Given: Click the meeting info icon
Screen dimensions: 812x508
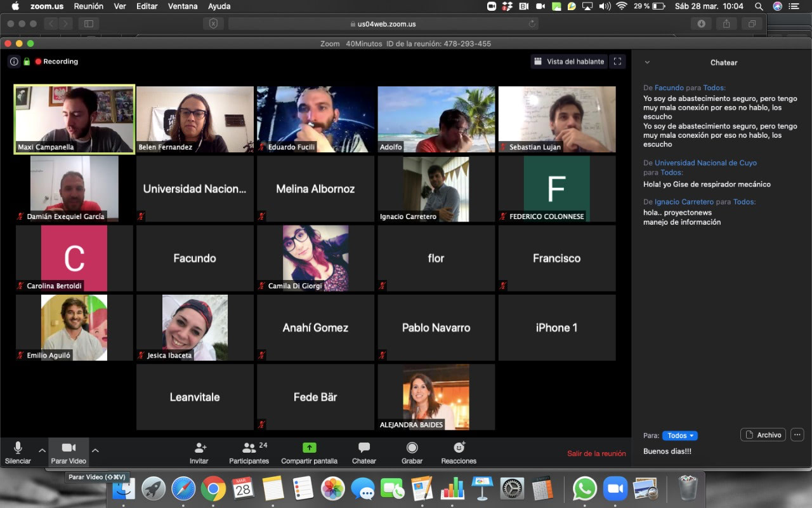Looking at the screenshot, I should [x=14, y=62].
